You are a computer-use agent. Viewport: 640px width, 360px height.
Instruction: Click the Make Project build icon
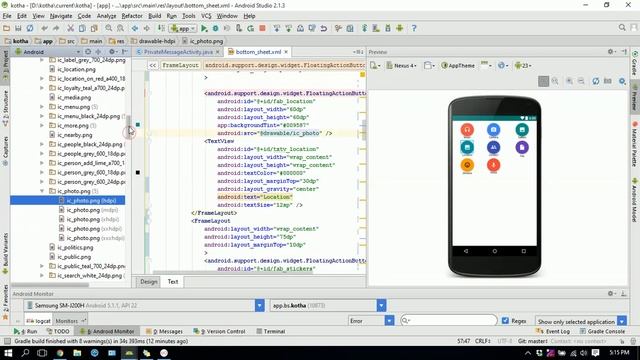161,28
